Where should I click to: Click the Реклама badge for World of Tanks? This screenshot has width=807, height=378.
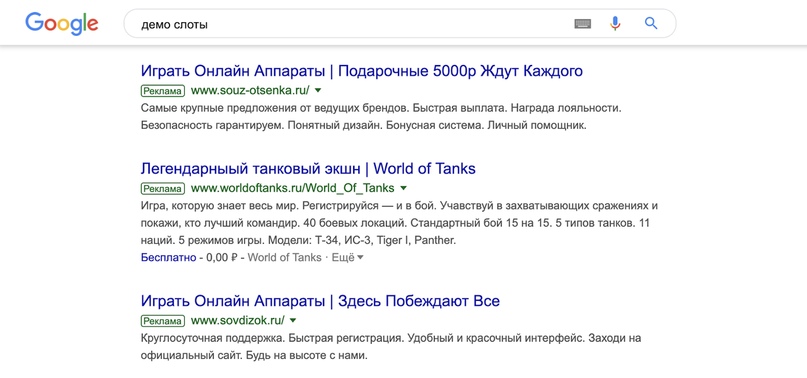click(x=162, y=188)
